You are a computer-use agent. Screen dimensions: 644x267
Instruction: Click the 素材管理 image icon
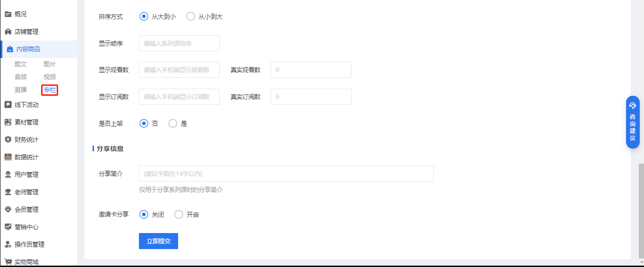click(x=8, y=122)
